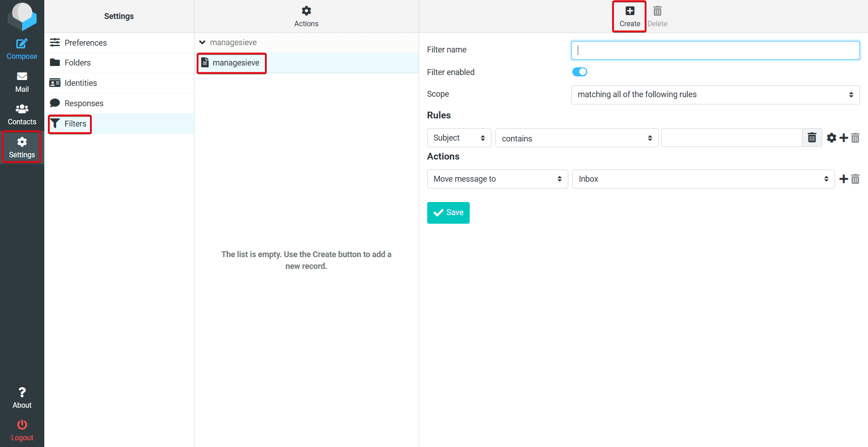Open the About page
868x447 pixels.
coord(22,396)
